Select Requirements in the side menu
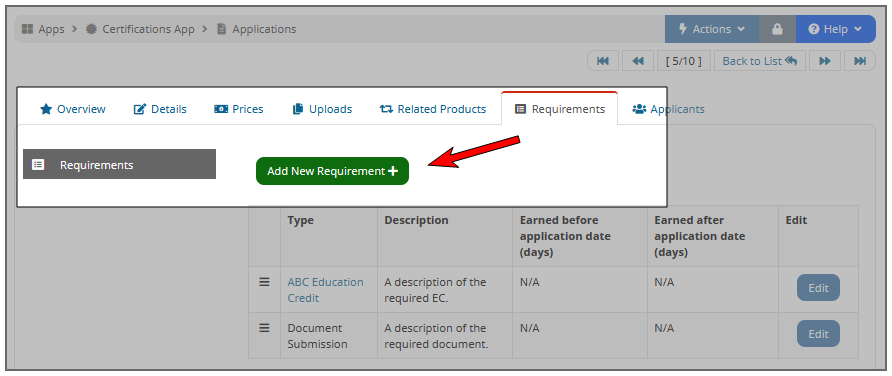Viewport: 892px width, 376px height. 119,164
